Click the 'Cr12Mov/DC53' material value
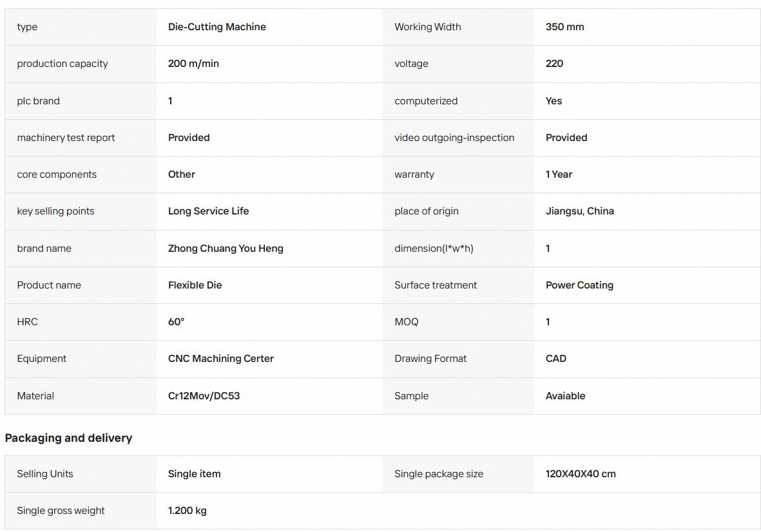 pos(204,395)
